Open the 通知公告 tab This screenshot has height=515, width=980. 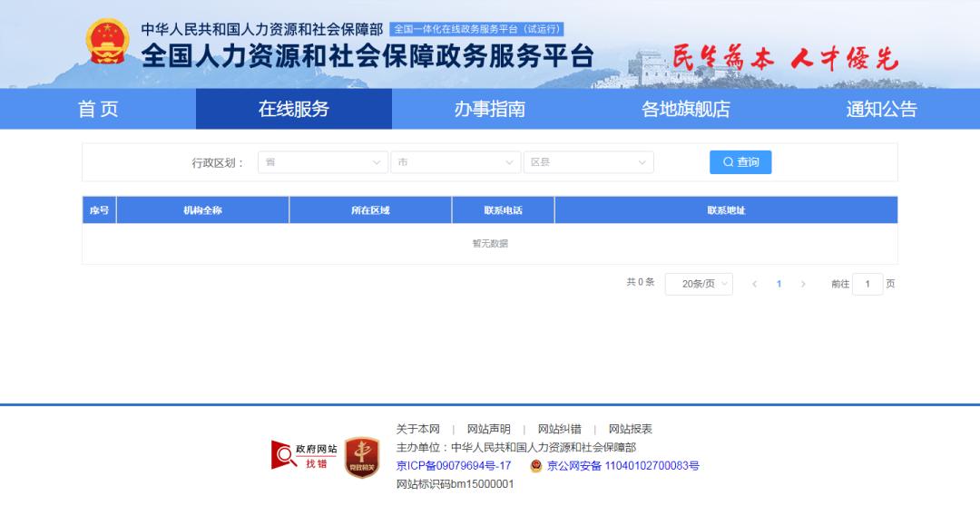[881, 109]
